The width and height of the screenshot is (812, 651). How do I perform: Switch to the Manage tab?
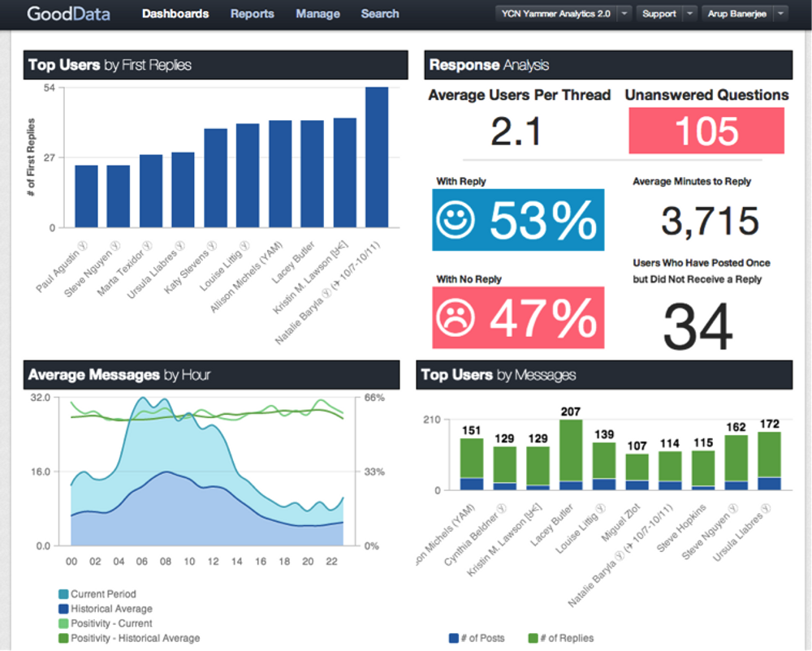click(x=318, y=14)
